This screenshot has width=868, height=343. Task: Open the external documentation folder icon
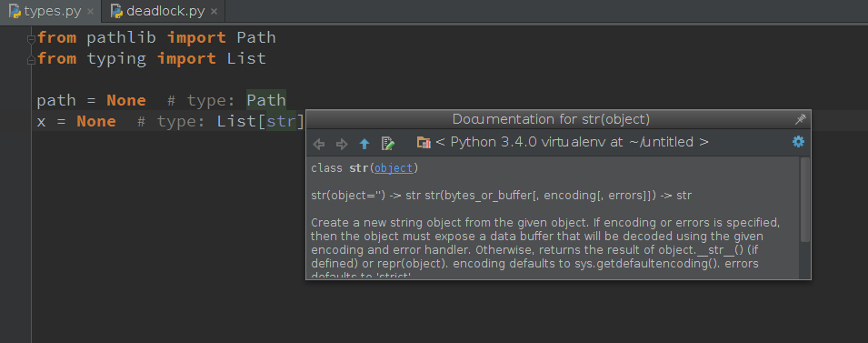[x=424, y=143]
